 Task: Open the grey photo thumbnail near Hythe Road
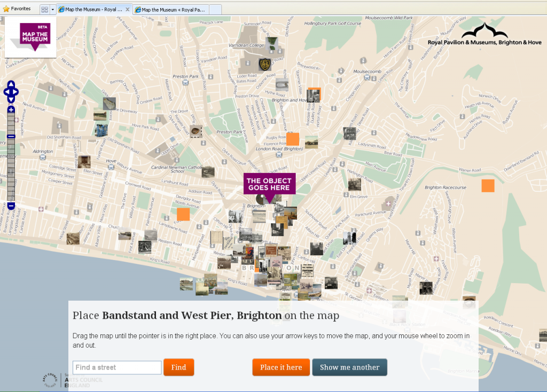click(282, 85)
